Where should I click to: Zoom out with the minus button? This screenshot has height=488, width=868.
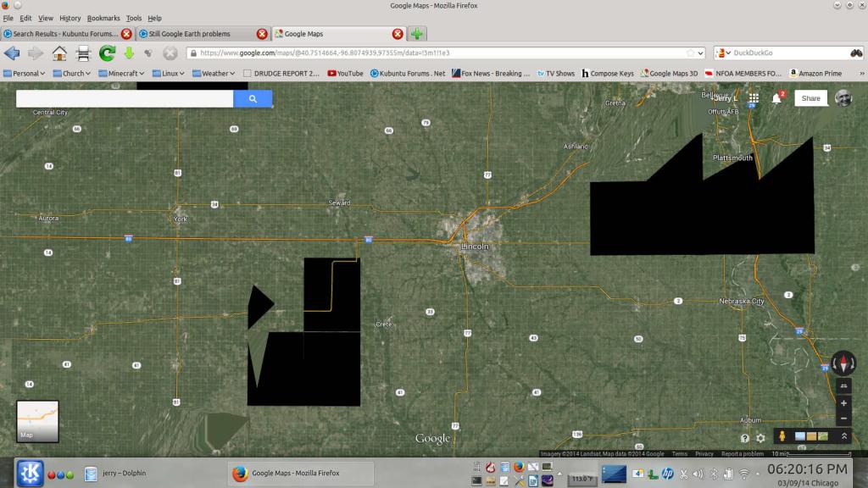[843, 419]
